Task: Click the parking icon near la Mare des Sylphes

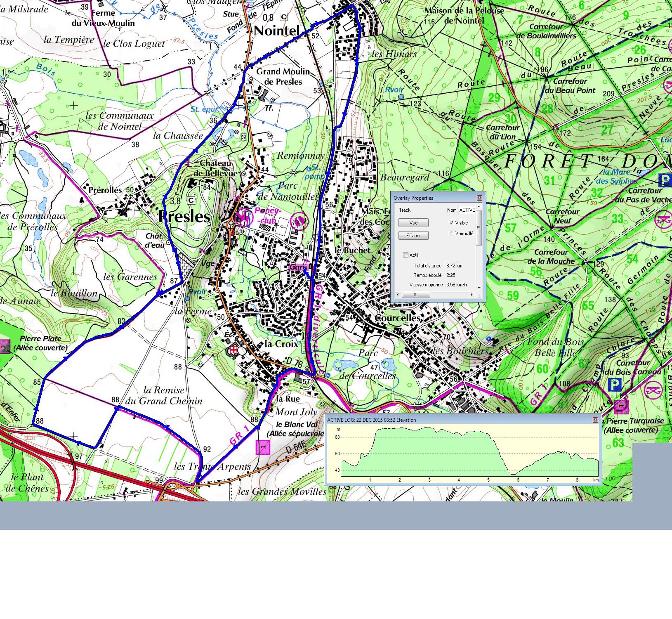Action: [665, 180]
